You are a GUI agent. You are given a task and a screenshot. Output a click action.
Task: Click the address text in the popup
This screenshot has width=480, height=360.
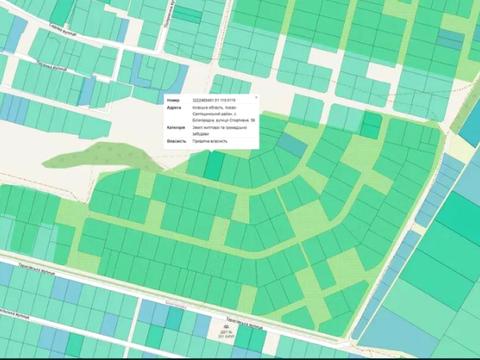pos(223,114)
